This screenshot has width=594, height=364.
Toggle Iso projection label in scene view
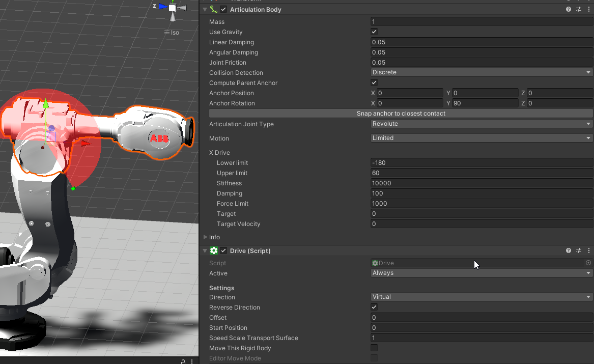172,33
